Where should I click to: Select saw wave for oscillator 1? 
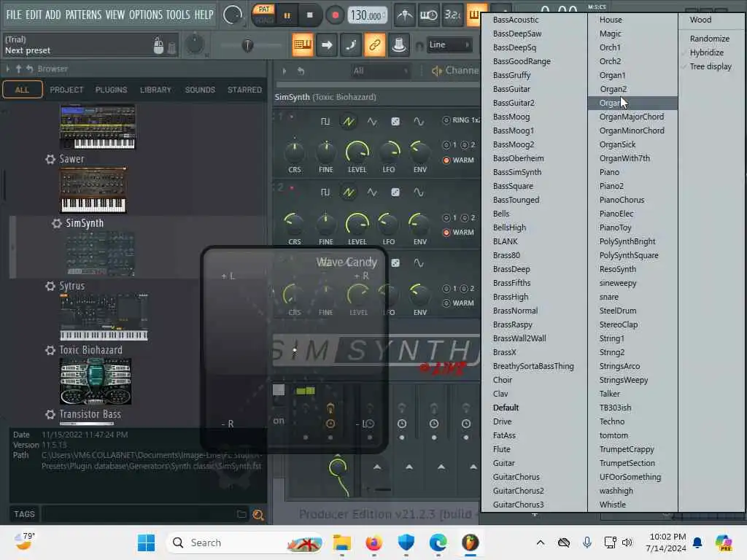pyautogui.click(x=348, y=122)
